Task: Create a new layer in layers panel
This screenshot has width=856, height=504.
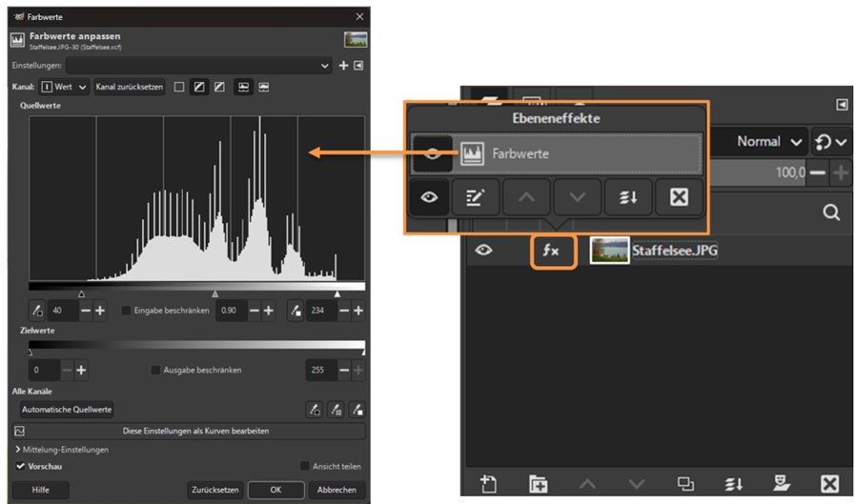Action: [x=488, y=483]
